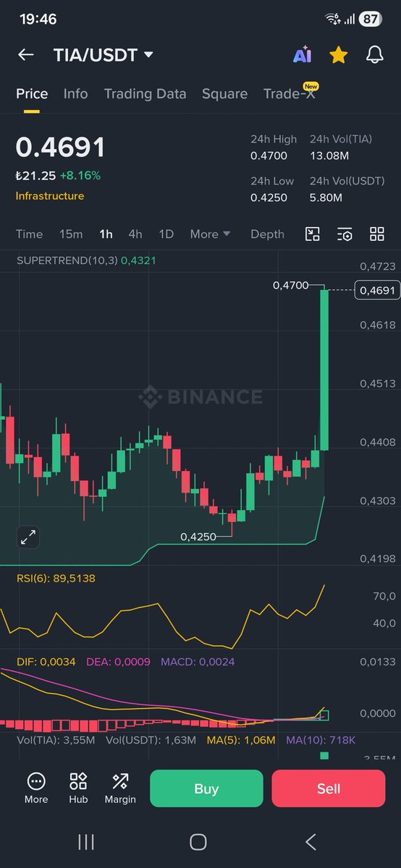Tap the green Buy button

[206, 788]
